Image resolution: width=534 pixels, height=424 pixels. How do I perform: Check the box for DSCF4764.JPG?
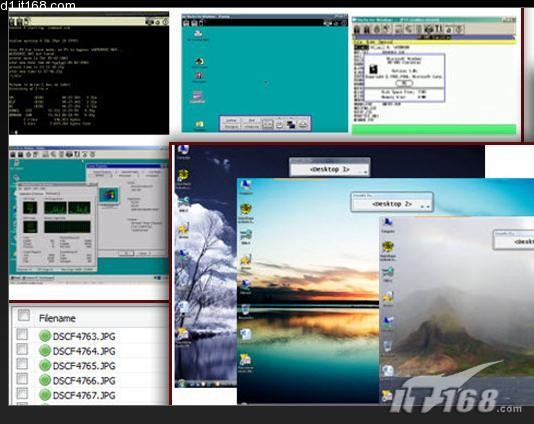click(x=22, y=349)
